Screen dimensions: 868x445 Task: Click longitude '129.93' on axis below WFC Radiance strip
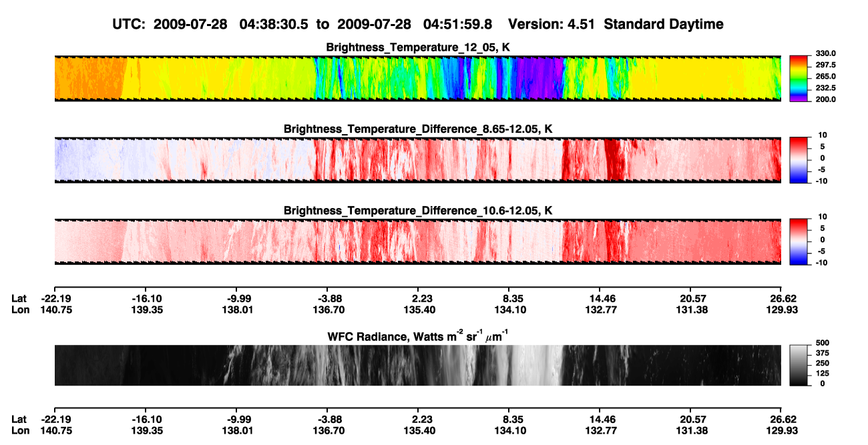click(x=782, y=430)
